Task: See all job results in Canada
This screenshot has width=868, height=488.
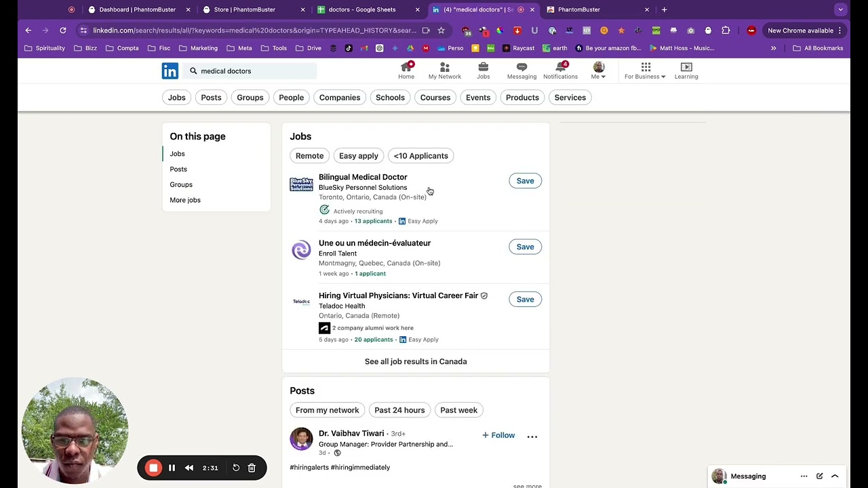Action: (x=416, y=361)
